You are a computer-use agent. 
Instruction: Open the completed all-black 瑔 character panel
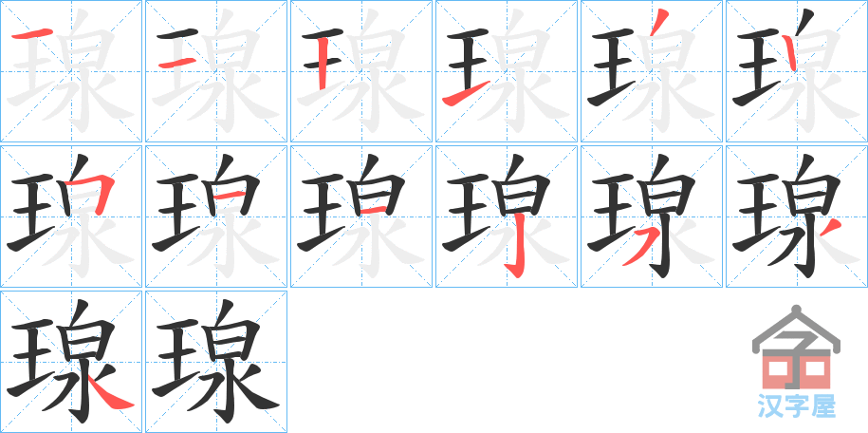click(x=216, y=362)
